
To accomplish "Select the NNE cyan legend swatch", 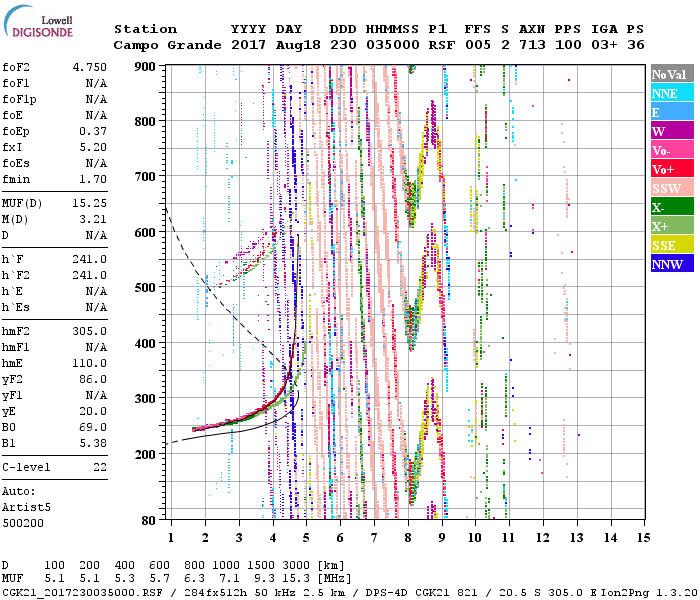I will point(672,93).
